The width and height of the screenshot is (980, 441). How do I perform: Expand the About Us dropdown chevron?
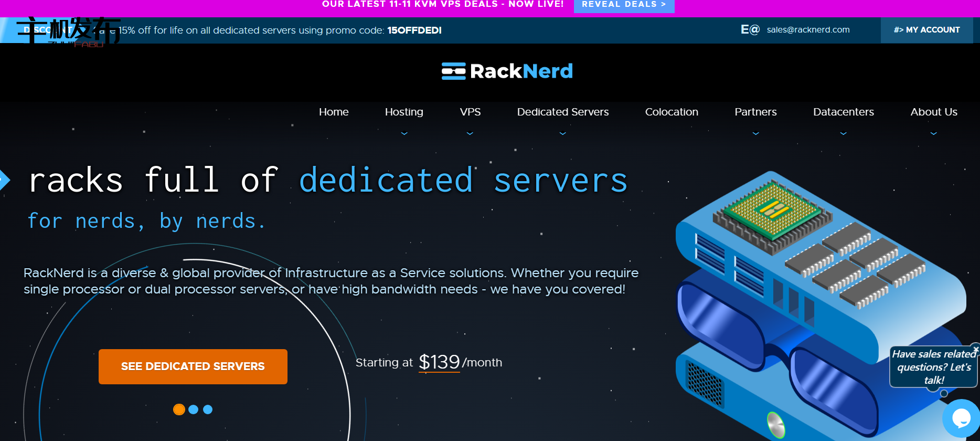tap(933, 133)
